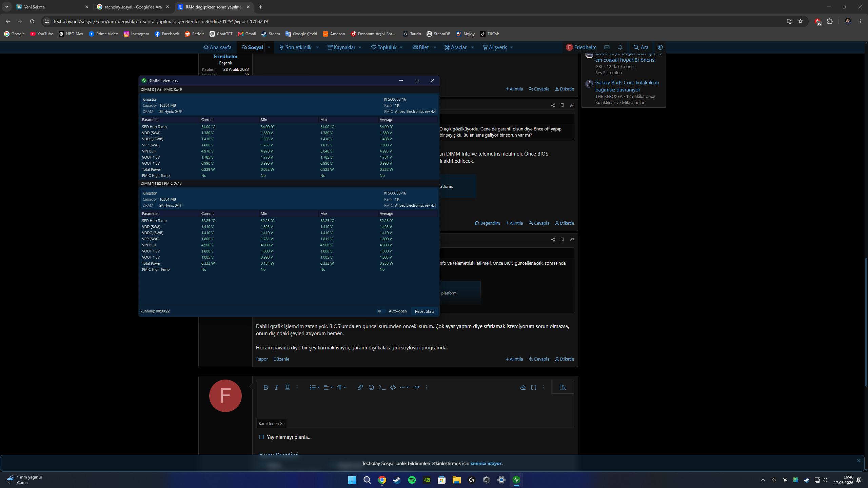The image size is (868, 488).
Task: Toggle the forum dark/light theme icon
Action: coord(660,47)
